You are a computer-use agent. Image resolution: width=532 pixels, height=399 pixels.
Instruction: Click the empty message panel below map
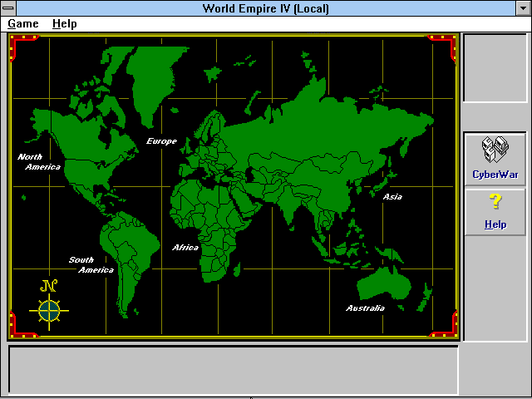[x=233, y=370]
